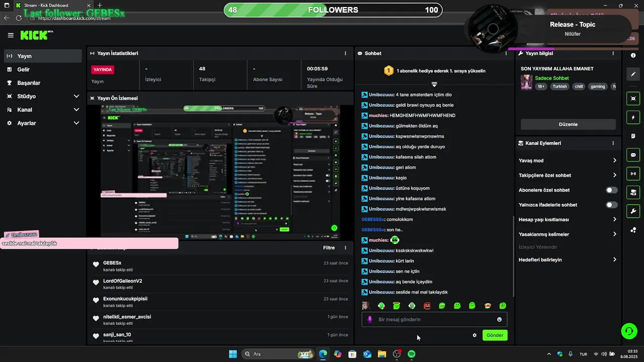The height and width of the screenshot is (362, 644).
Task: Expand the Stüdyo sidebar section
Action: pyautogui.click(x=43, y=96)
